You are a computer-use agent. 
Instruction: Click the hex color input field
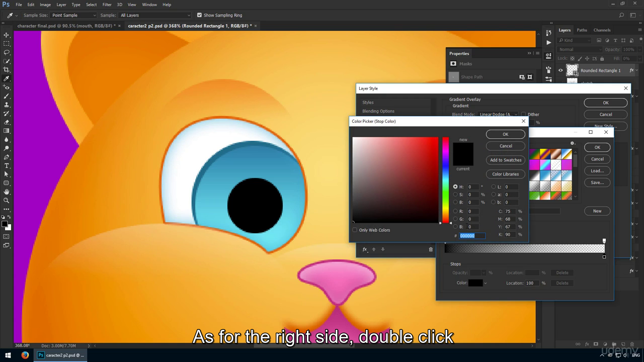click(x=472, y=236)
